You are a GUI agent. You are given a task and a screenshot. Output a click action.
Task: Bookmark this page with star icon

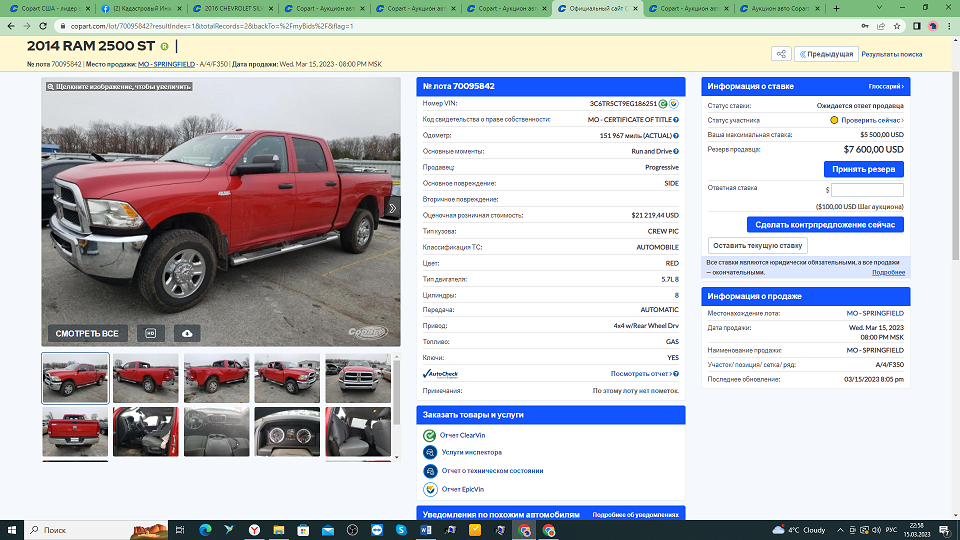pyautogui.click(x=897, y=26)
